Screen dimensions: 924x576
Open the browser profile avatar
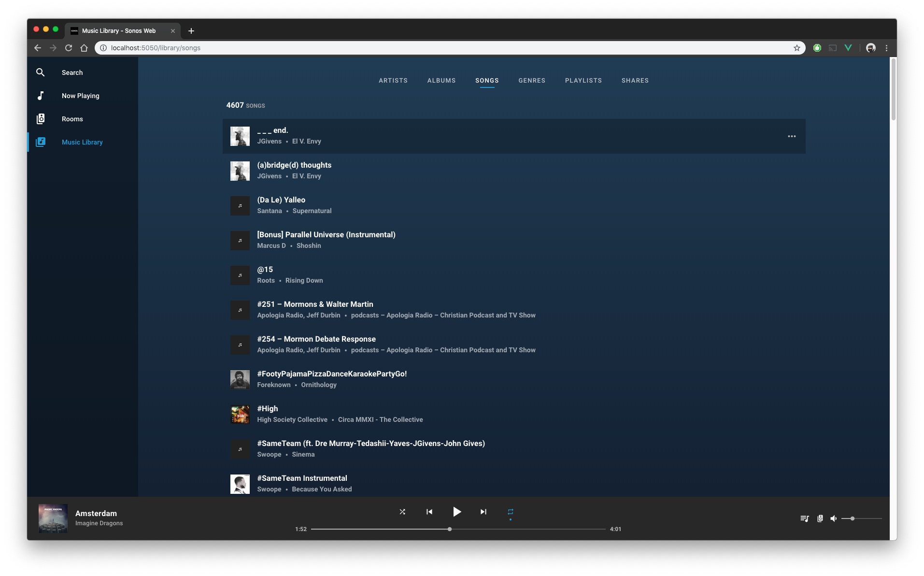click(871, 48)
